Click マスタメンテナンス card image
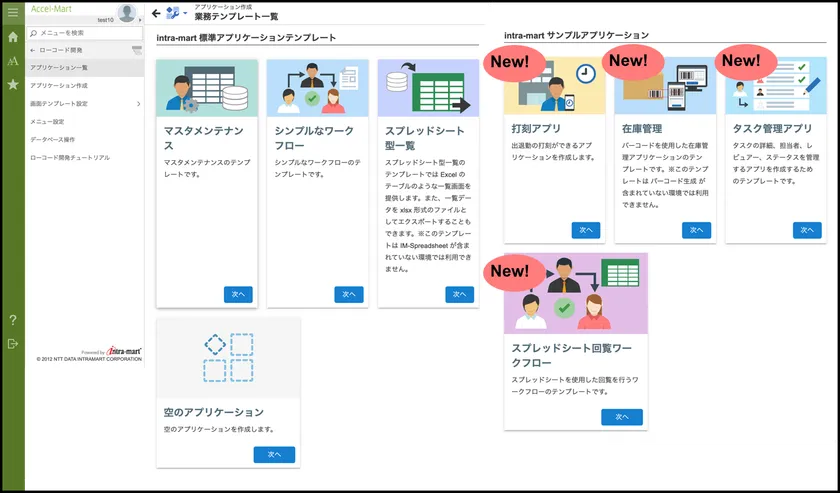Image resolution: width=840 pixels, height=493 pixels. [207, 88]
